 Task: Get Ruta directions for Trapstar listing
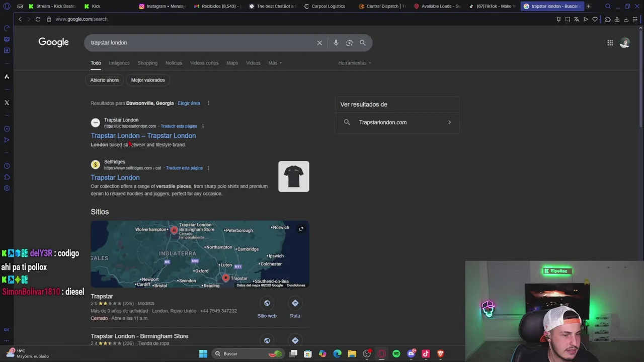(295, 308)
